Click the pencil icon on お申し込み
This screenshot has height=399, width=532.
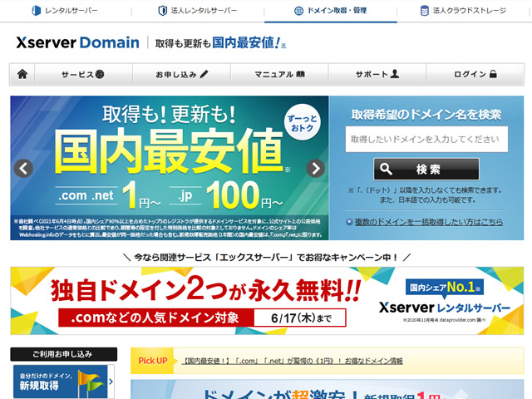204,74
